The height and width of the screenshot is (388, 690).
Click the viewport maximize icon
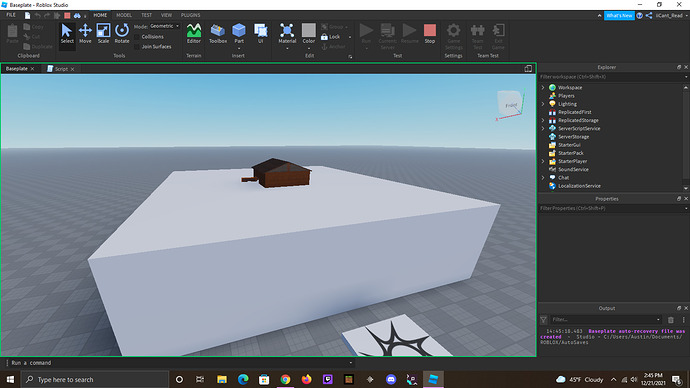(x=528, y=69)
